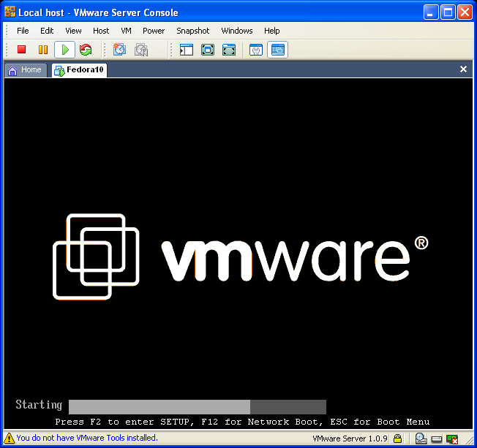Close the VMware Server Console window
The image size is (477, 448).
click(x=465, y=12)
